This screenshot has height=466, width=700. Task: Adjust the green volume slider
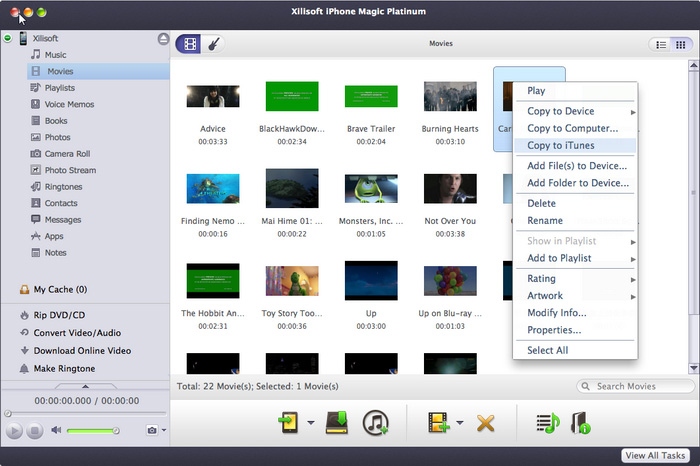(x=92, y=430)
